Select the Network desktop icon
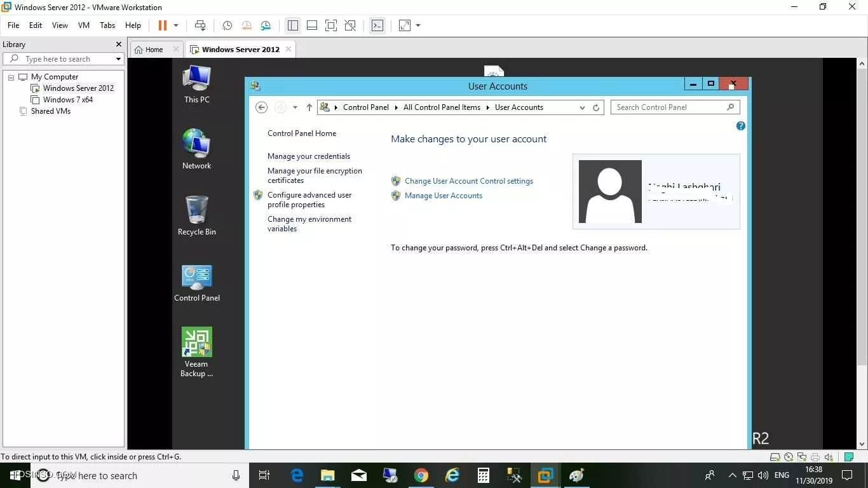This screenshot has height=488, width=868. pos(197,149)
